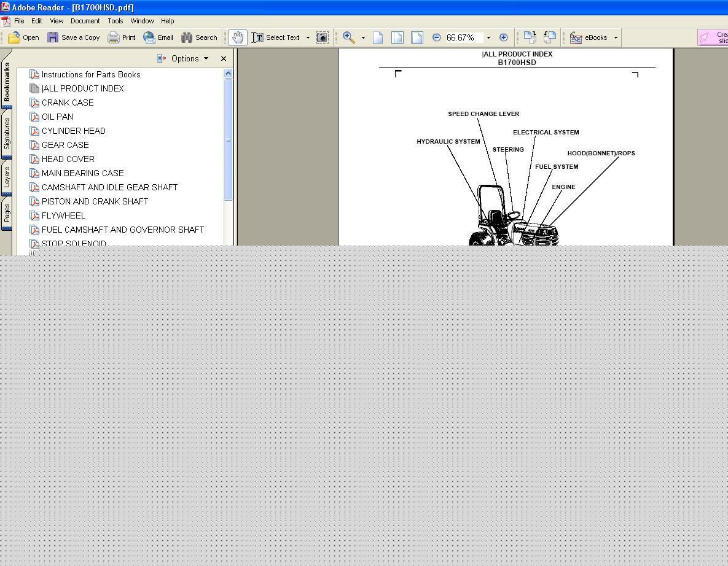The width and height of the screenshot is (728, 566).
Task: Close the bookmarks navigation pane
Action: 224,58
